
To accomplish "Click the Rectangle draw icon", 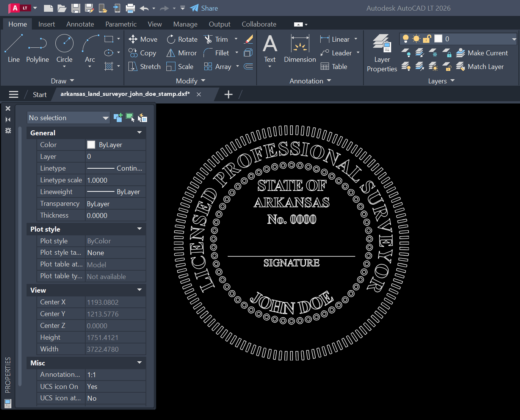I will [109, 39].
